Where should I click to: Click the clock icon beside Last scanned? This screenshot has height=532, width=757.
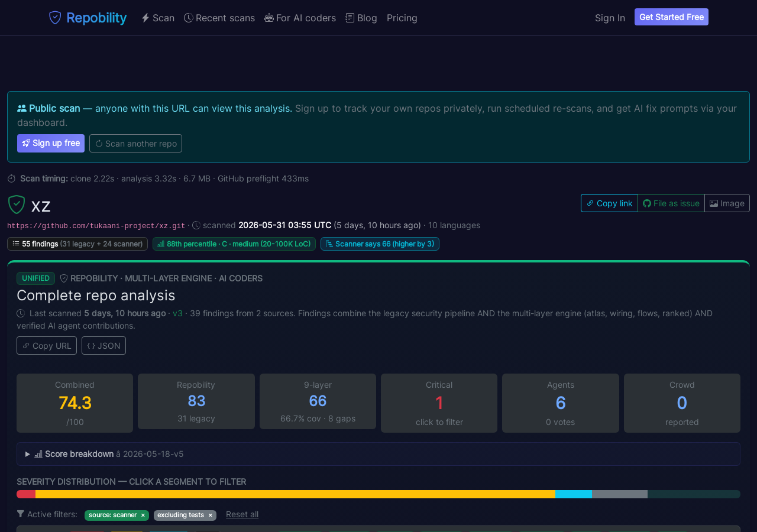coord(21,313)
